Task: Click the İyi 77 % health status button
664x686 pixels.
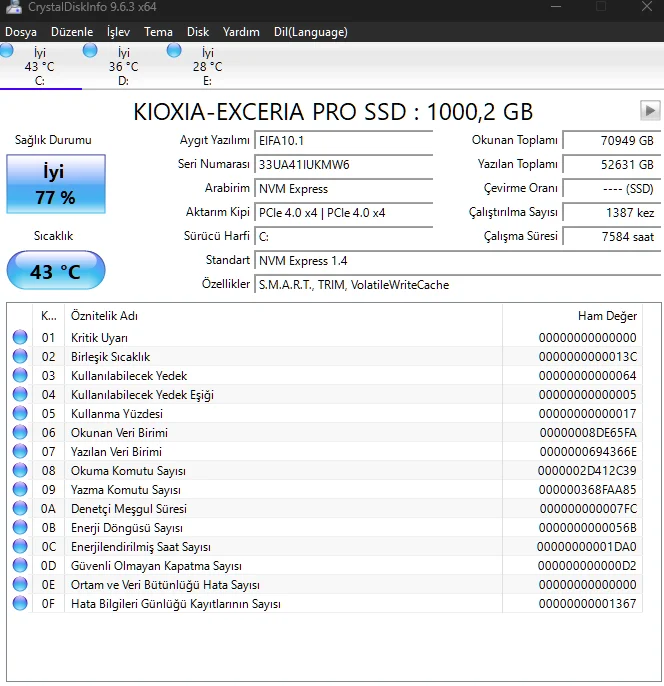Action: coord(55,185)
